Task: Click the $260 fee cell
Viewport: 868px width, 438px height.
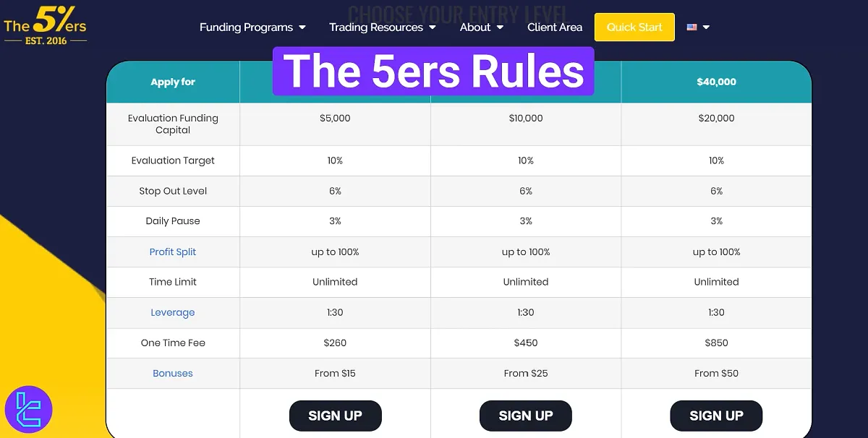Action: coord(335,343)
